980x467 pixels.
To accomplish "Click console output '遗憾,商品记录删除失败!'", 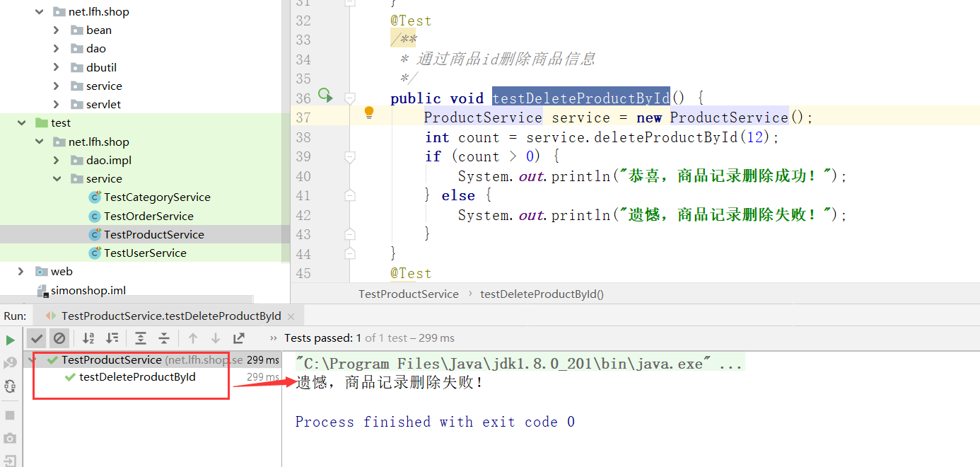I will [x=390, y=383].
